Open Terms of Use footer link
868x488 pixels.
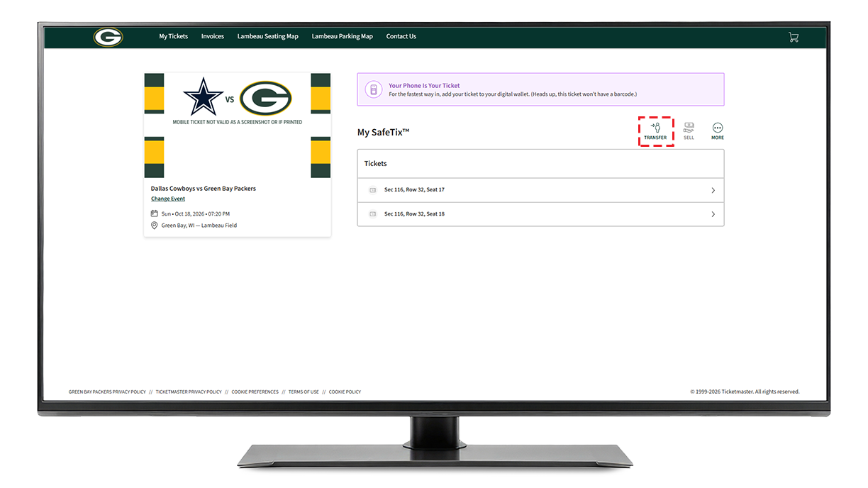[304, 392]
